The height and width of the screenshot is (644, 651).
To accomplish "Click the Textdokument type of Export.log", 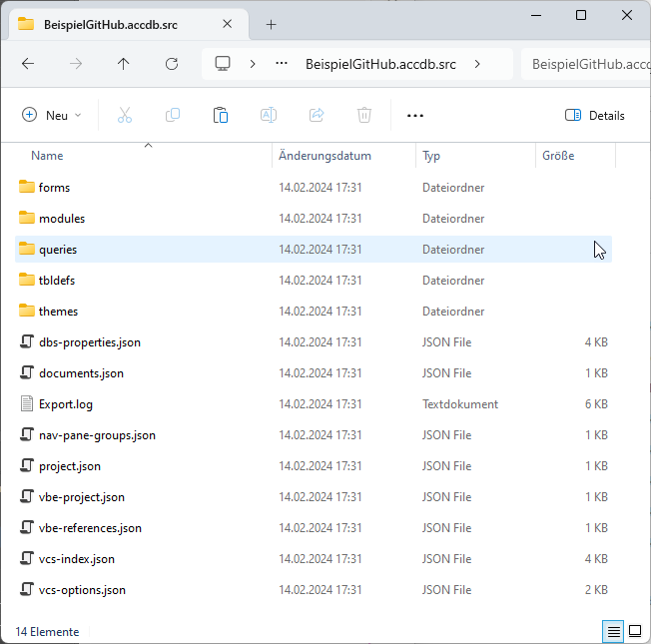I will (x=460, y=404).
